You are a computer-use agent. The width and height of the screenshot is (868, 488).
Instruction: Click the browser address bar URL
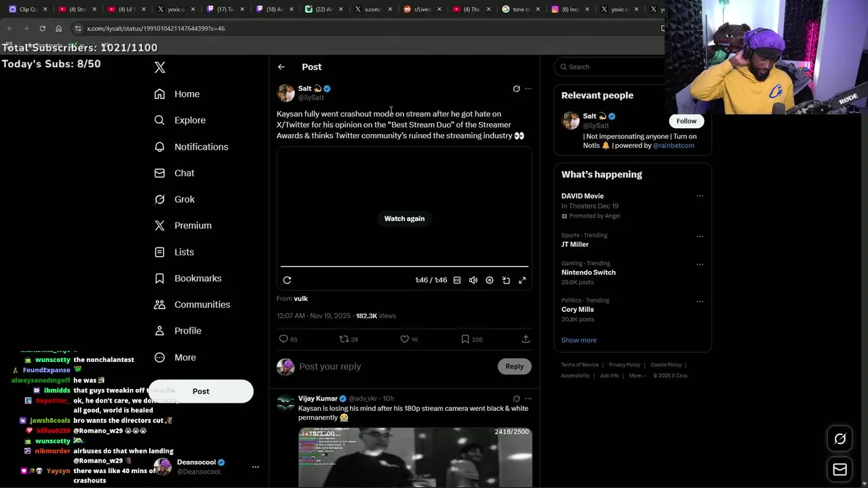156,28
